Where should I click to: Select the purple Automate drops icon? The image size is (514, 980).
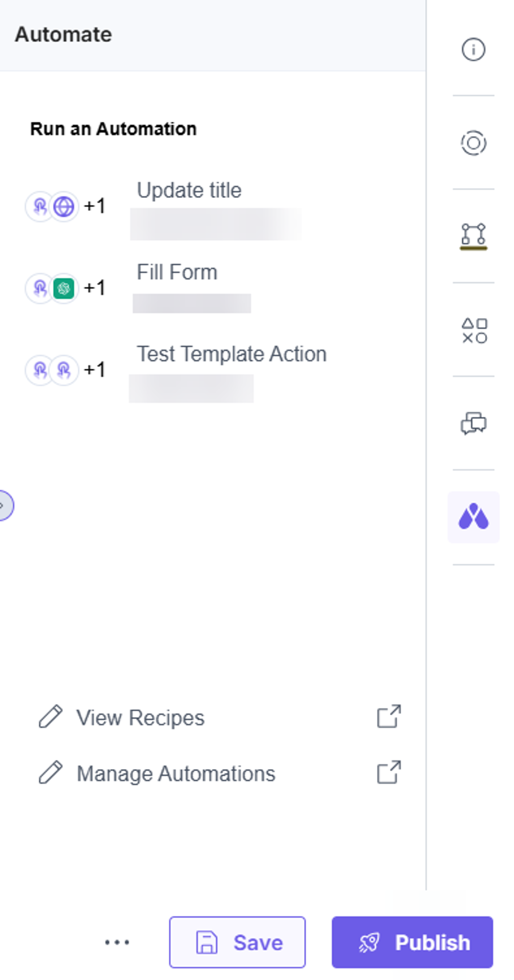click(x=473, y=517)
